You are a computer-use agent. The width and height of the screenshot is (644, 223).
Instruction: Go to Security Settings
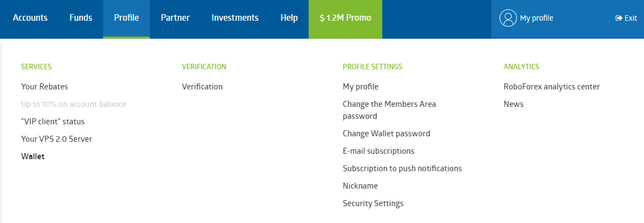pos(373,203)
